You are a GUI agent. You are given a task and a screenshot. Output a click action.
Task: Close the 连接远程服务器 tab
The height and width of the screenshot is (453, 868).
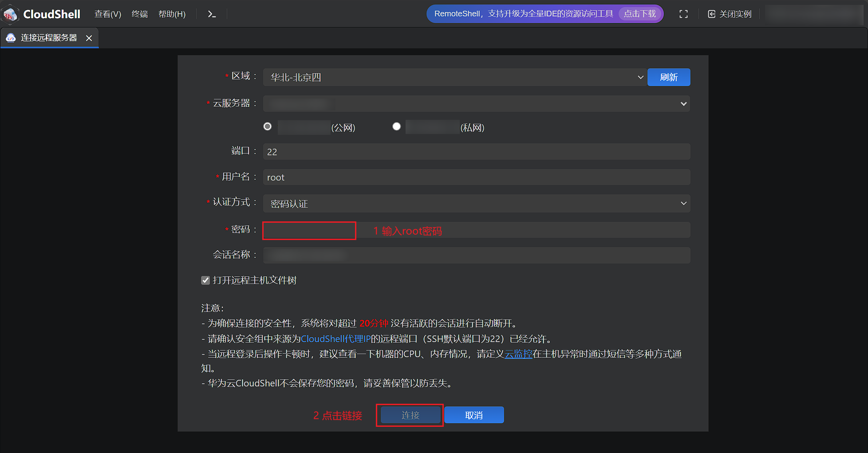[89, 38]
